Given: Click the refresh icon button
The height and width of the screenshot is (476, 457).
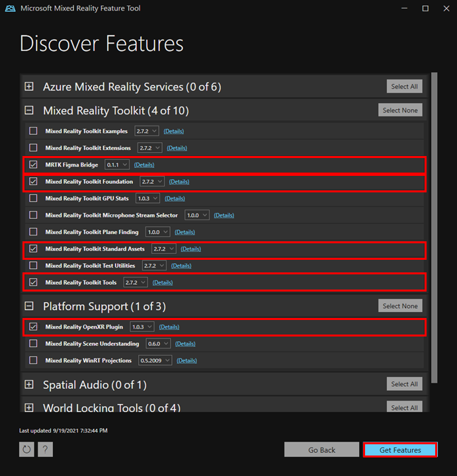Looking at the screenshot, I should pos(26,450).
